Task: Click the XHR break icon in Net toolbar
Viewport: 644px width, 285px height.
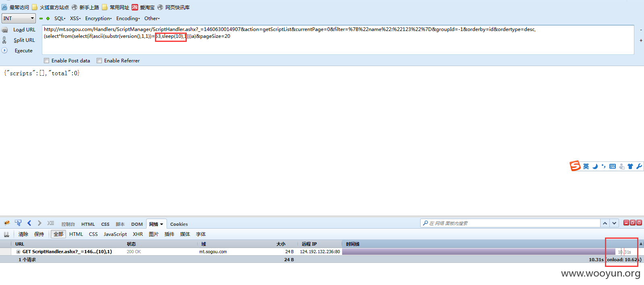Action: pos(6,234)
